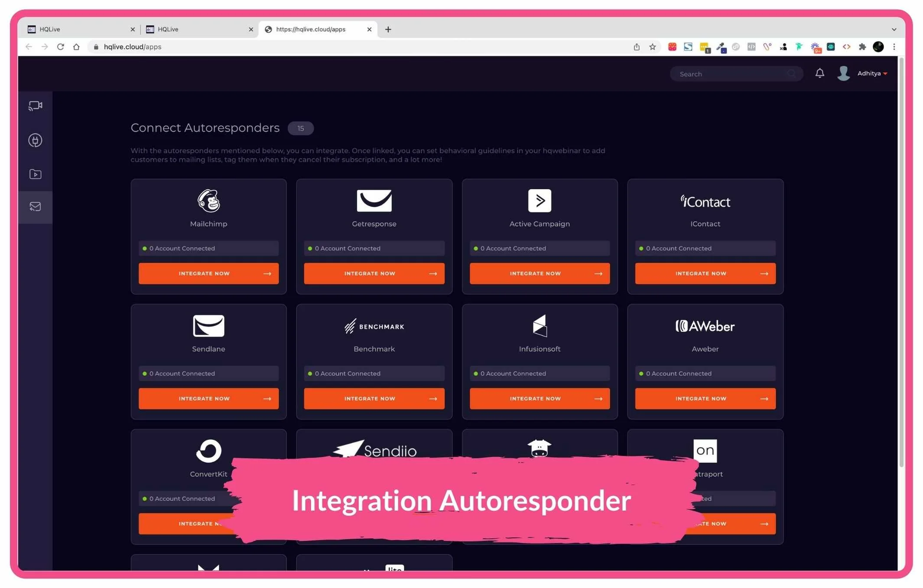Open the video library sidebar icon
The image size is (923, 588).
(x=35, y=174)
